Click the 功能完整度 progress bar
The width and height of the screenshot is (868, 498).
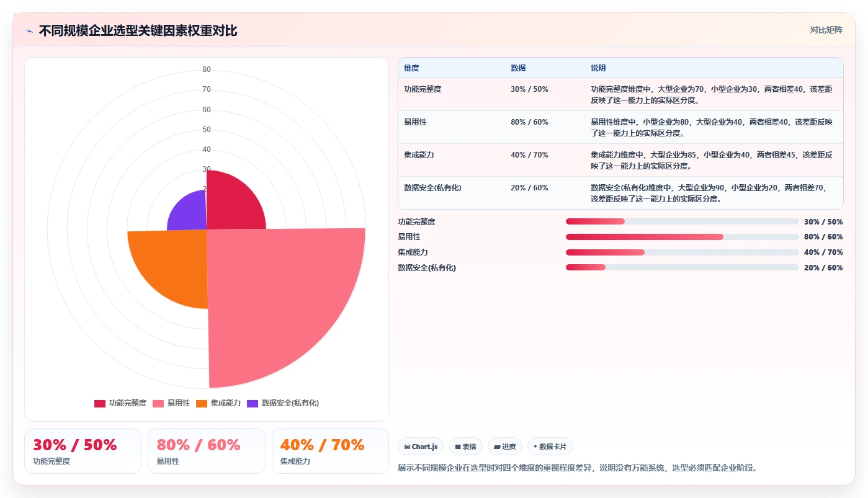(x=682, y=221)
